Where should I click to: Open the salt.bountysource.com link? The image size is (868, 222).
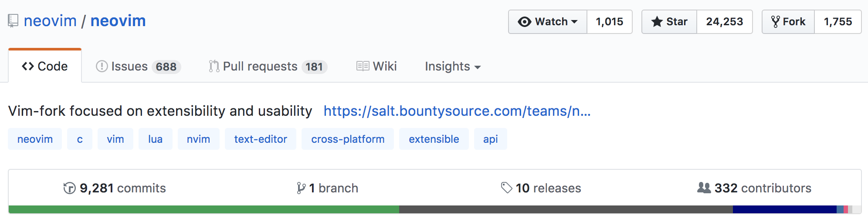457,111
